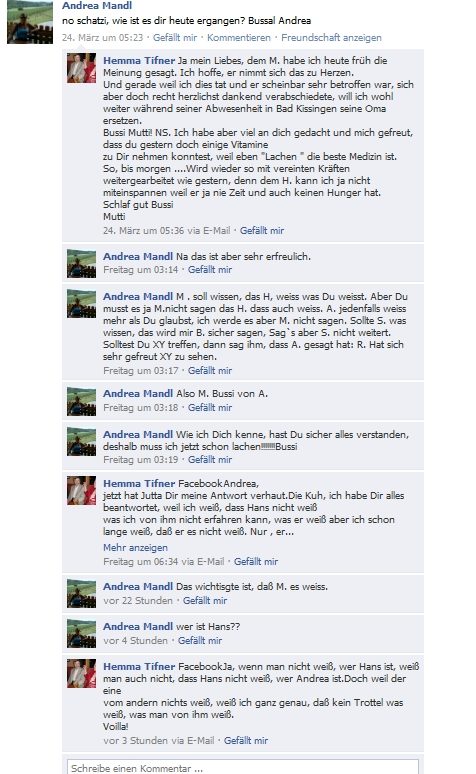Like the comment posted Freitag um 03:17
Screen dimensions: 476x774
(210, 370)
